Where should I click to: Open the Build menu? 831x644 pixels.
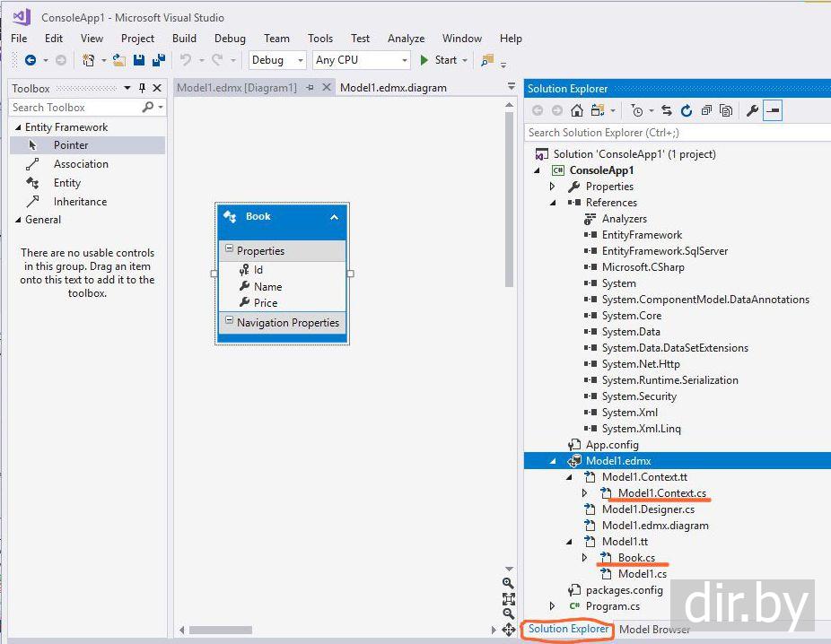184,39
